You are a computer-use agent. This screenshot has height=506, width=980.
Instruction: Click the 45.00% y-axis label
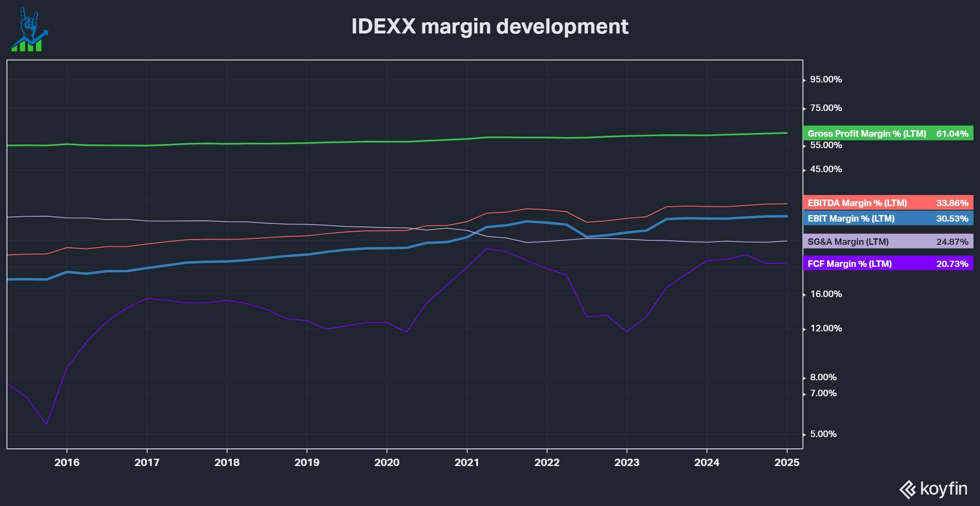pos(826,169)
